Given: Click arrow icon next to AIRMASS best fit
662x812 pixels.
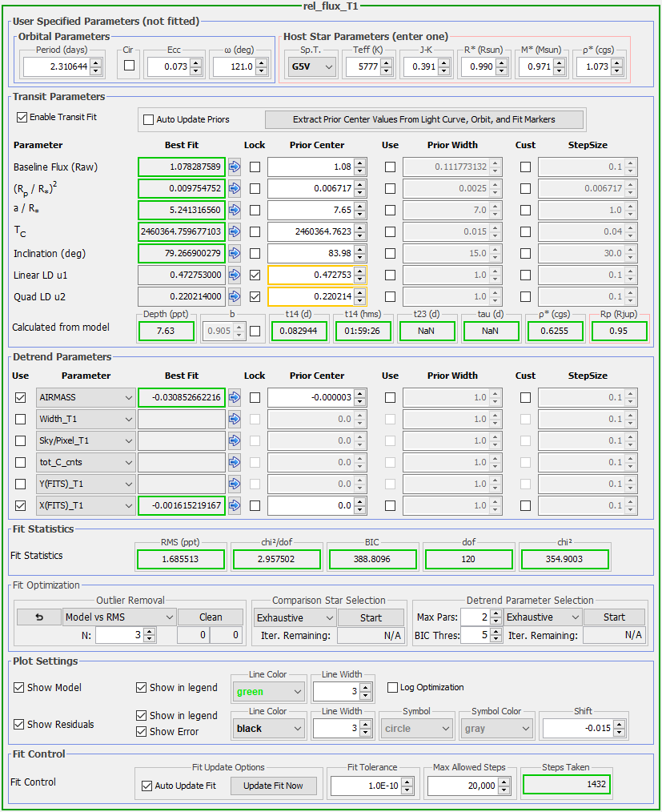Looking at the screenshot, I should tap(235, 397).
